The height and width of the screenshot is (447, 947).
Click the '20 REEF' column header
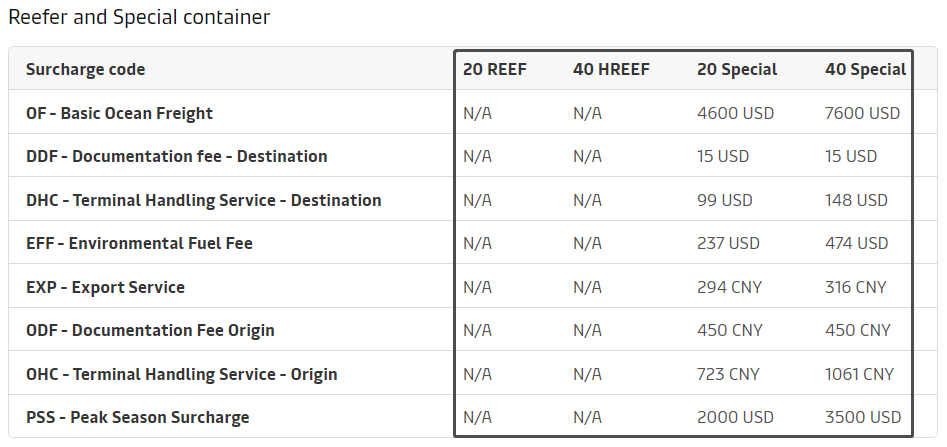495,70
